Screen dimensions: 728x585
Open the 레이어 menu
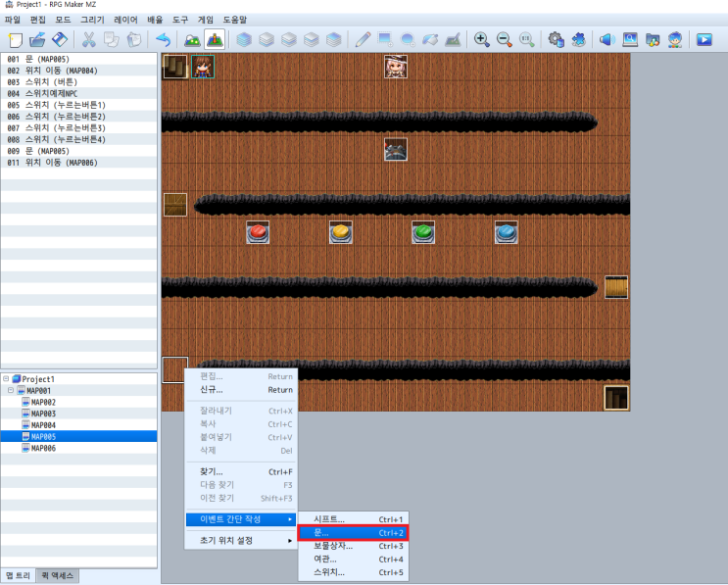coord(125,20)
